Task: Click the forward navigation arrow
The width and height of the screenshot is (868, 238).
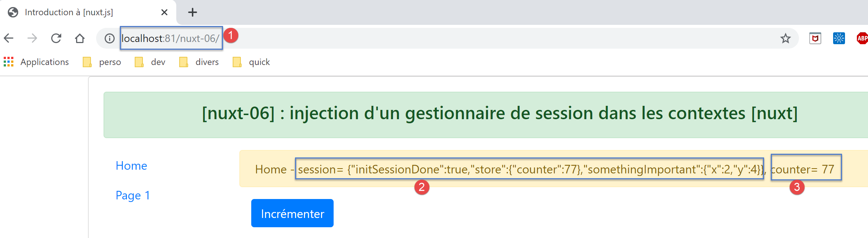Action: pos(32,38)
